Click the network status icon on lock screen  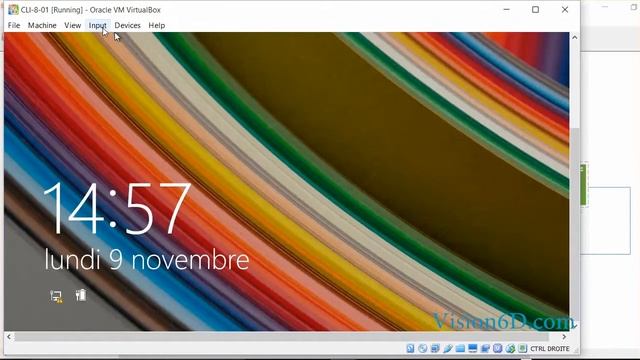pyautogui.click(x=56, y=296)
